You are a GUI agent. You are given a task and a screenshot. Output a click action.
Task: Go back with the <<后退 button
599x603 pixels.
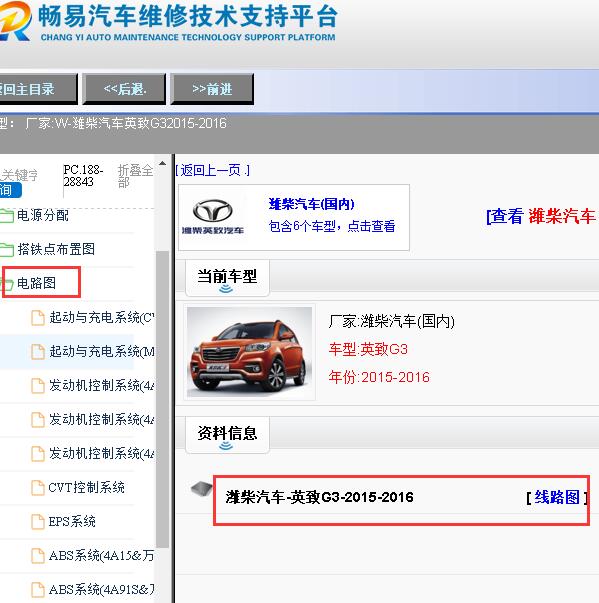(124, 89)
